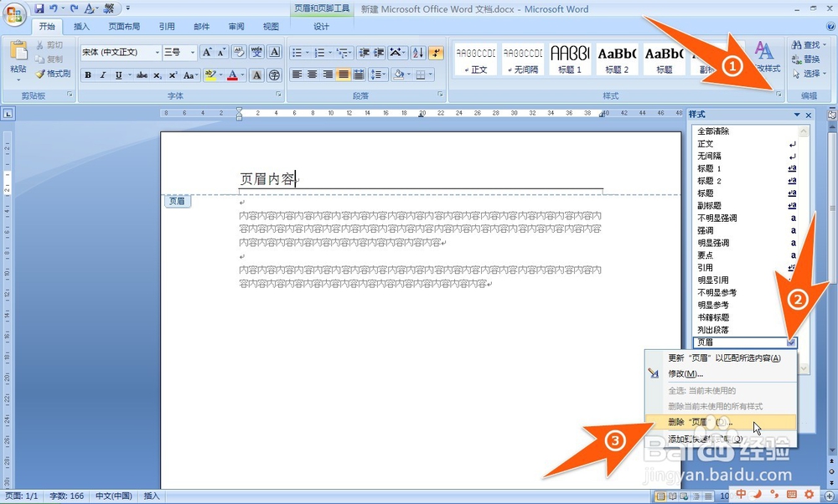Toggle center paragraph alignment
838x504 pixels.
pyautogui.click(x=311, y=74)
